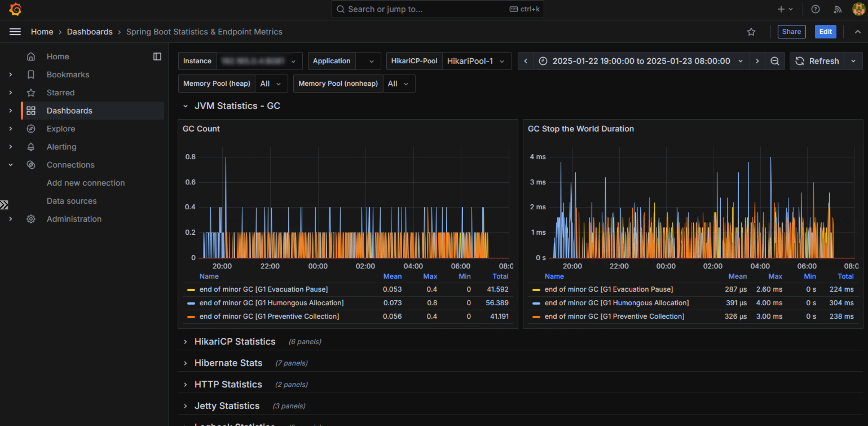Open Explore in the sidebar
The height and width of the screenshot is (426, 868).
[61, 129]
